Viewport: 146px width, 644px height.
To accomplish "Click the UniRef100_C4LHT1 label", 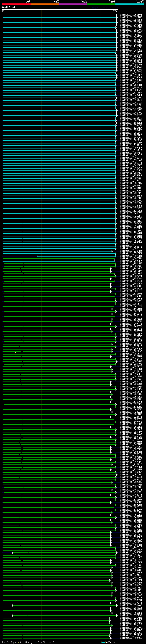I will click(x=131, y=306).
